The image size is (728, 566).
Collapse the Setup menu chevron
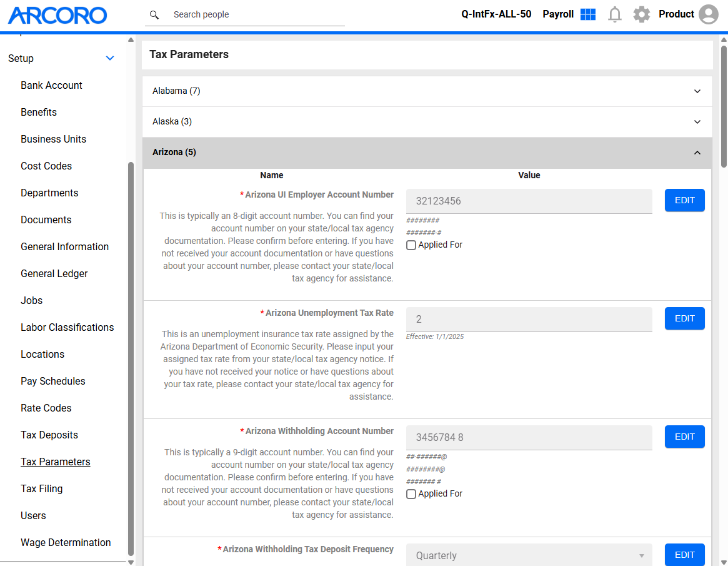[109, 59]
